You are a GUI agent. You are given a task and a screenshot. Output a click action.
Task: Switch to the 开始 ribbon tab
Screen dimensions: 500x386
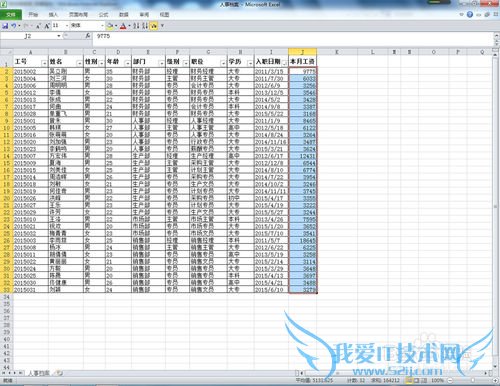(33, 15)
